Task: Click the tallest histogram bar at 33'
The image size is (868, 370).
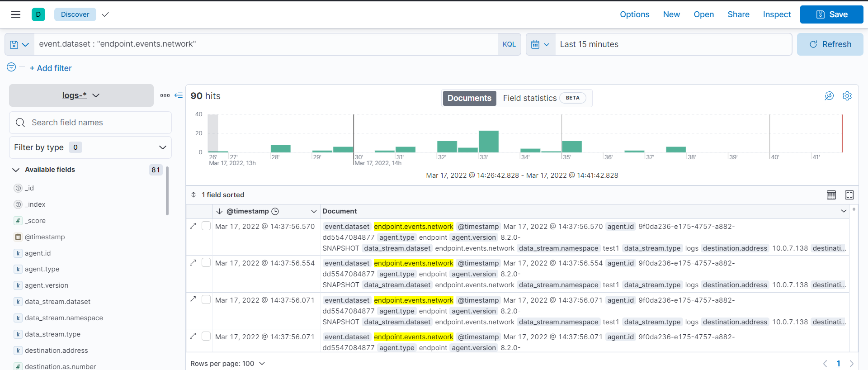Action: click(x=489, y=142)
